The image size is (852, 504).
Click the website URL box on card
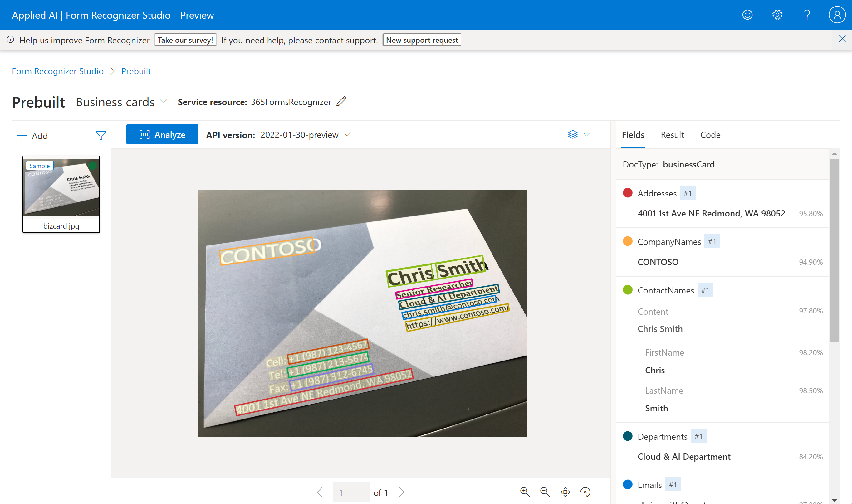457,317
